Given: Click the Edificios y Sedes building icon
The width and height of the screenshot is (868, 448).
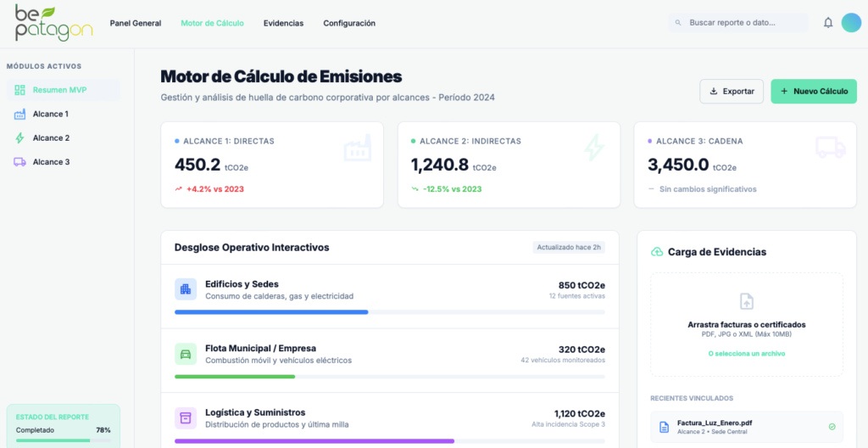Looking at the screenshot, I should point(186,289).
